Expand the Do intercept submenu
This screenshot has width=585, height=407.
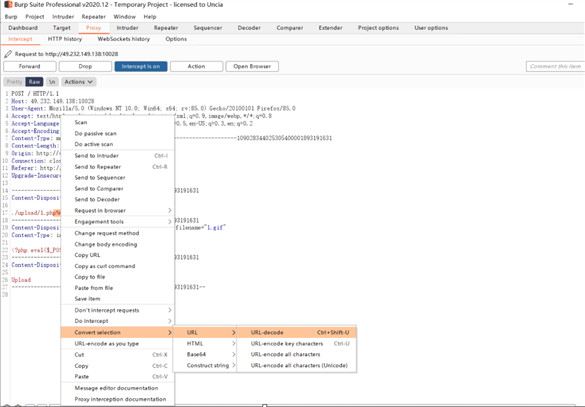coord(117,321)
